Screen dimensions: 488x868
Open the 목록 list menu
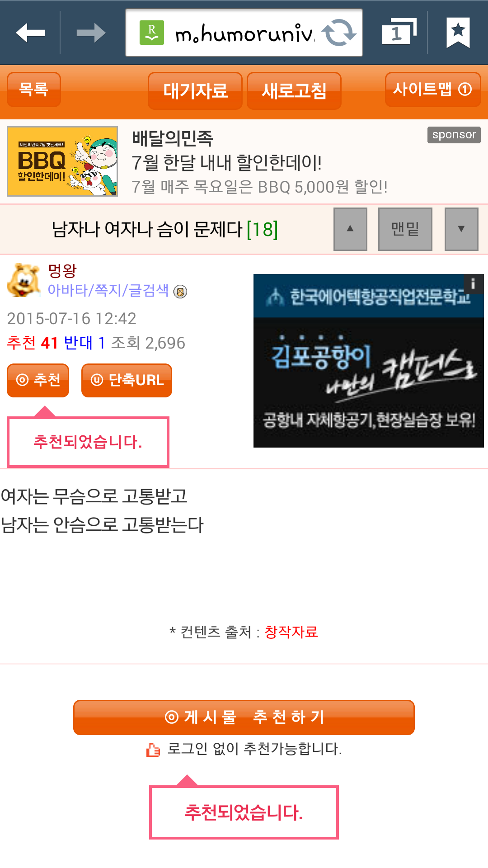[x=34, y=90]
